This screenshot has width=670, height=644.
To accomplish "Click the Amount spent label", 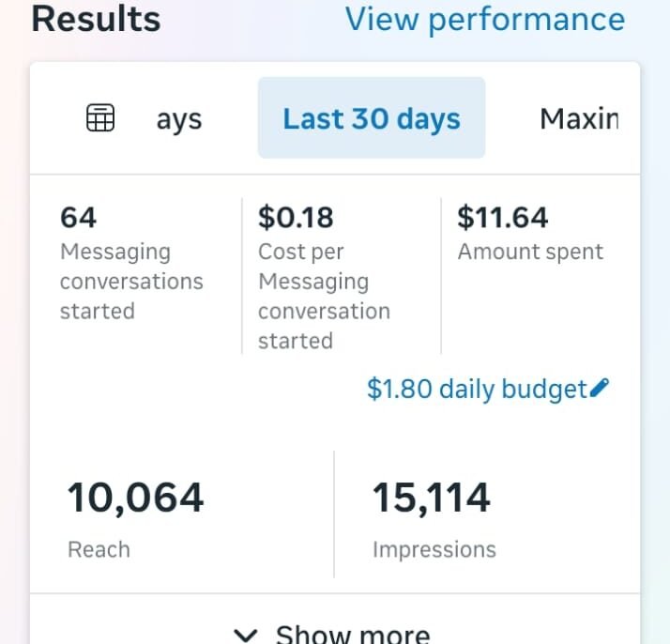I will pos(530,252).
